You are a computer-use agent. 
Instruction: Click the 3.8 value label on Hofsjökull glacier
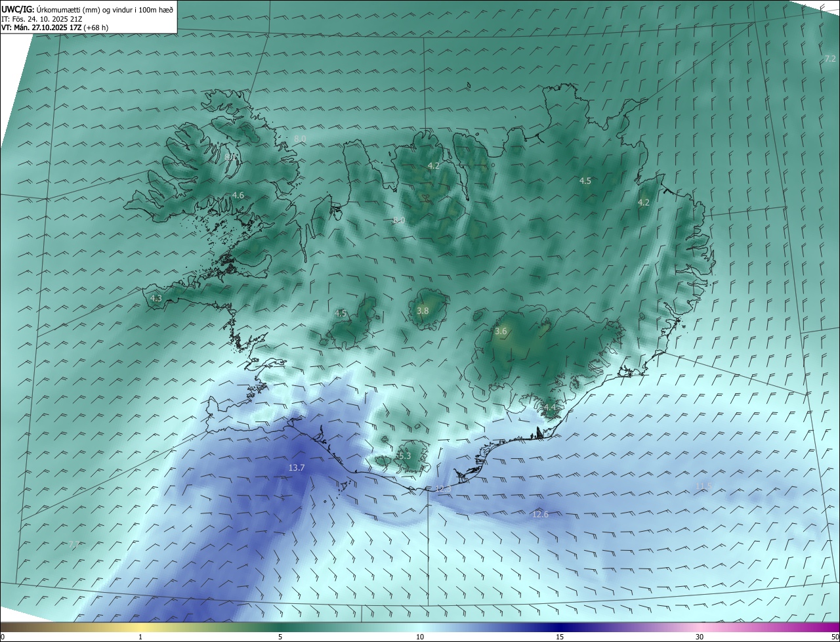pos(423,310)
